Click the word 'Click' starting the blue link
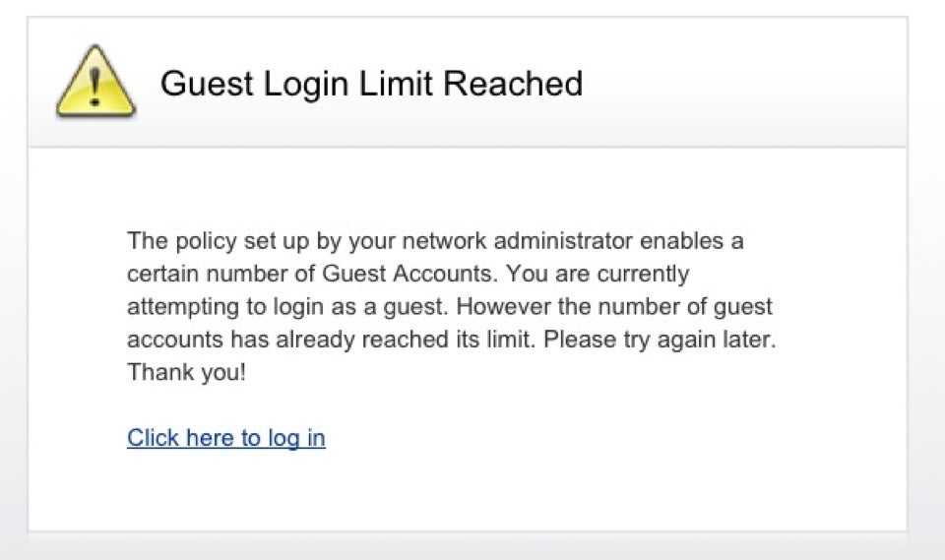 click(x=154, y=438)
